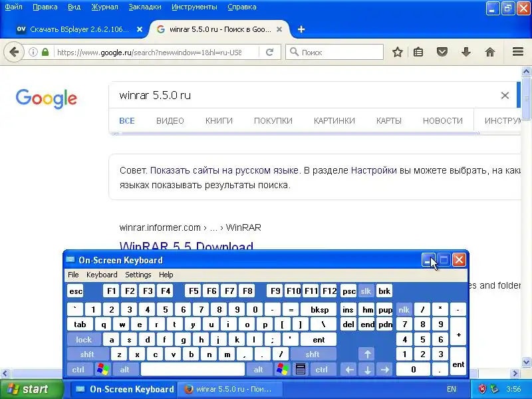This screenshot has width=532, height=399.
Task: Toggle the slk scroll lock key
Action: tap(366, 291)
